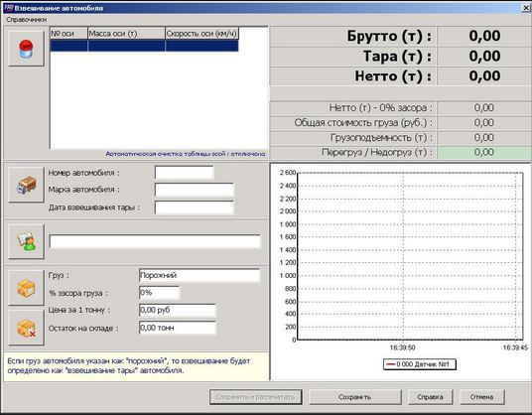Click the application icon in title bar
The height and width of the screenshot is (415, 532).
pos(8,8)
